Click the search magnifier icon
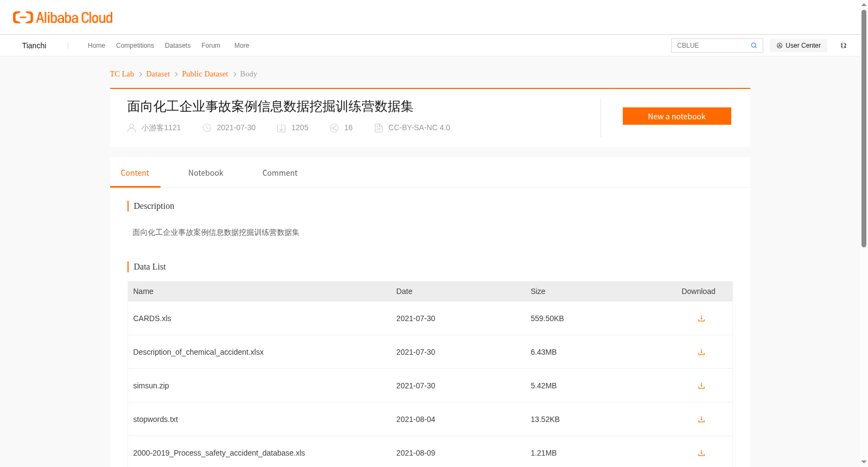 (754, 46)
